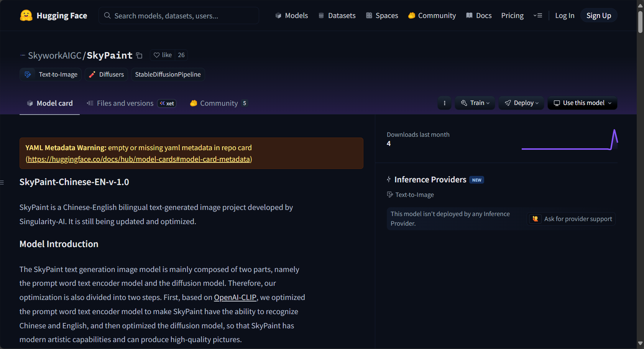The image size is (644, 349).
Task: Click Ask for provider support button
Action: pyautogui.click(x=571, y=219)
